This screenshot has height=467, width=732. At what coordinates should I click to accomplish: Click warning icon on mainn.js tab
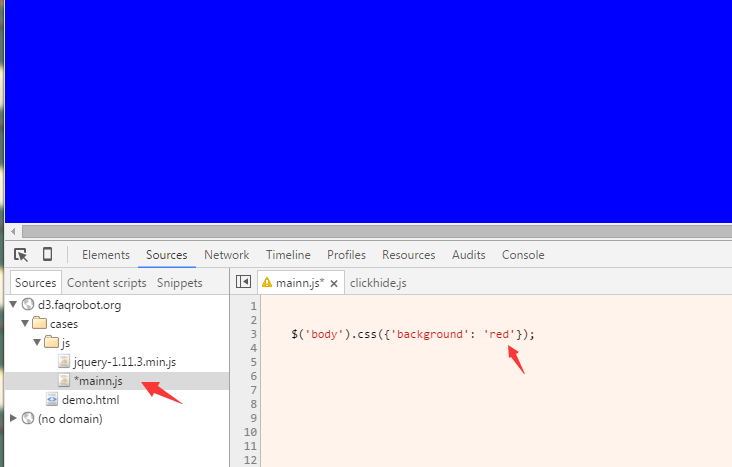(267, 282)
